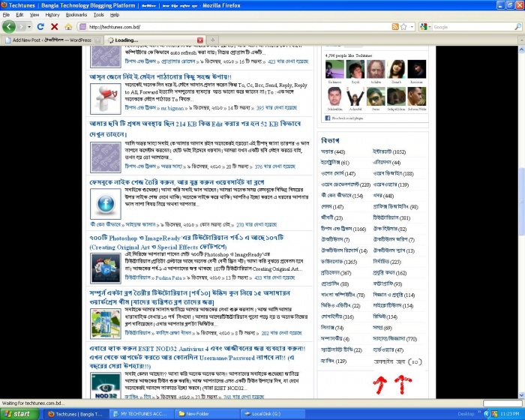The width and height of the screenshot is (525, 420).
Task: Open the list-all-tabs dropdown at tab bar end
Action: (x=520, y=40)
